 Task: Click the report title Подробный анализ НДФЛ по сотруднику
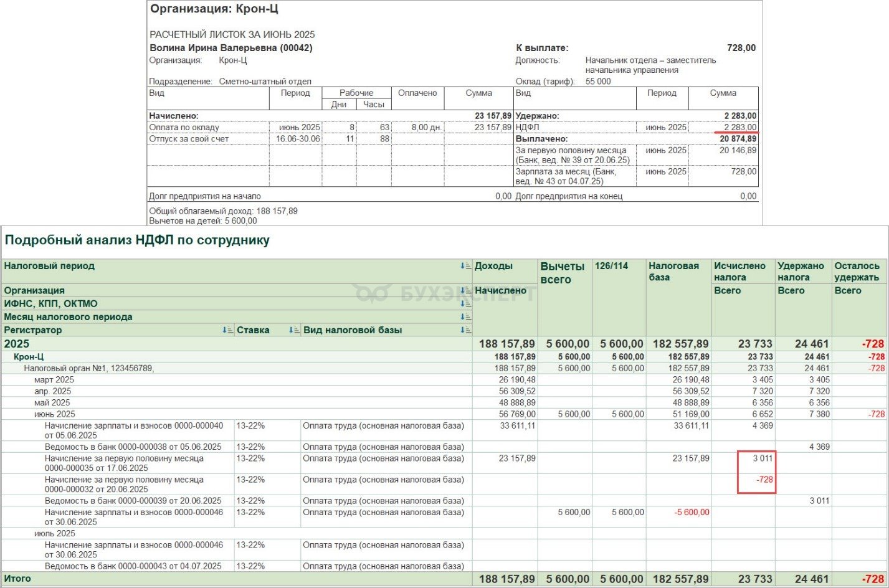[137, 240]
